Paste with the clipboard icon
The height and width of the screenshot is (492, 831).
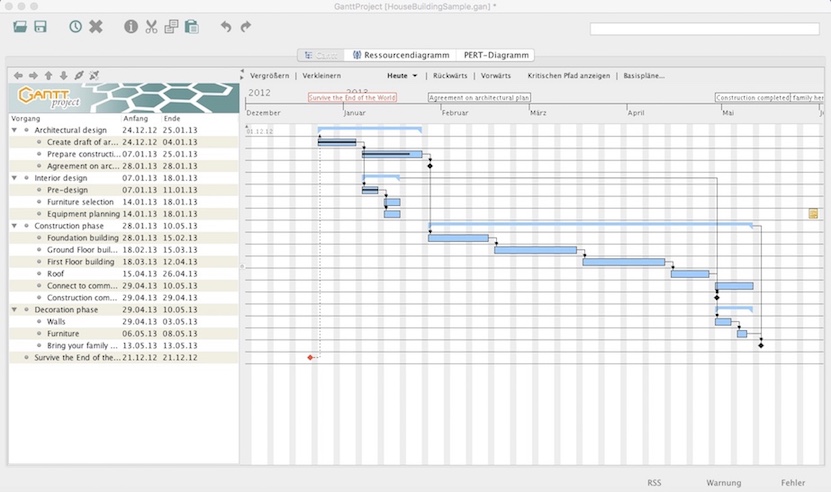tap(192, 26)
